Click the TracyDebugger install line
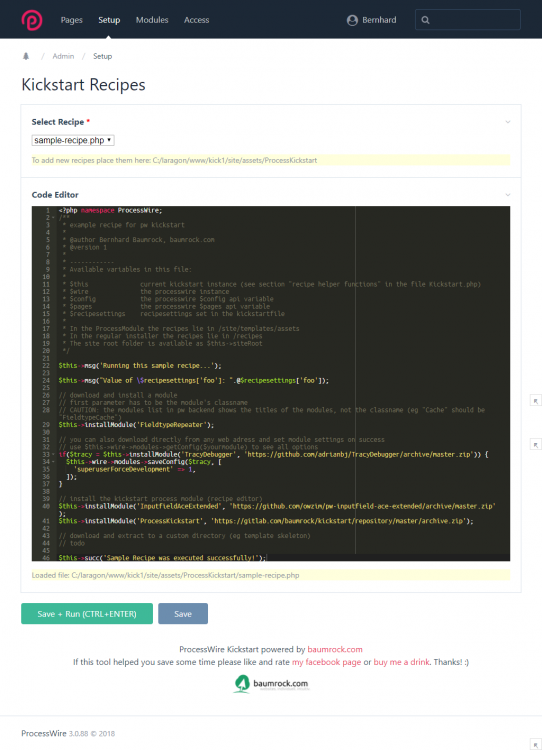Screen dimensions: 542x750 [273, 454]
